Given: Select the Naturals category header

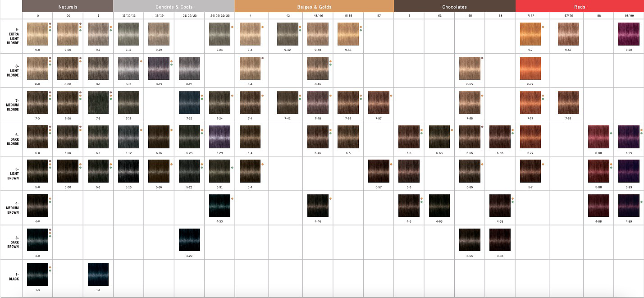Looking at the screenshot, I should pos(68,7).
